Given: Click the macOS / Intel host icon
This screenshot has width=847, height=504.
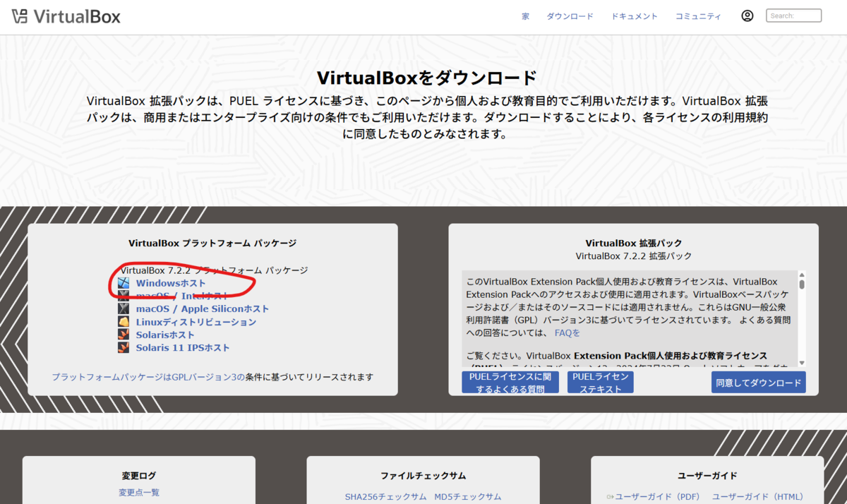Looking at the screenshot, I should 124,296.
